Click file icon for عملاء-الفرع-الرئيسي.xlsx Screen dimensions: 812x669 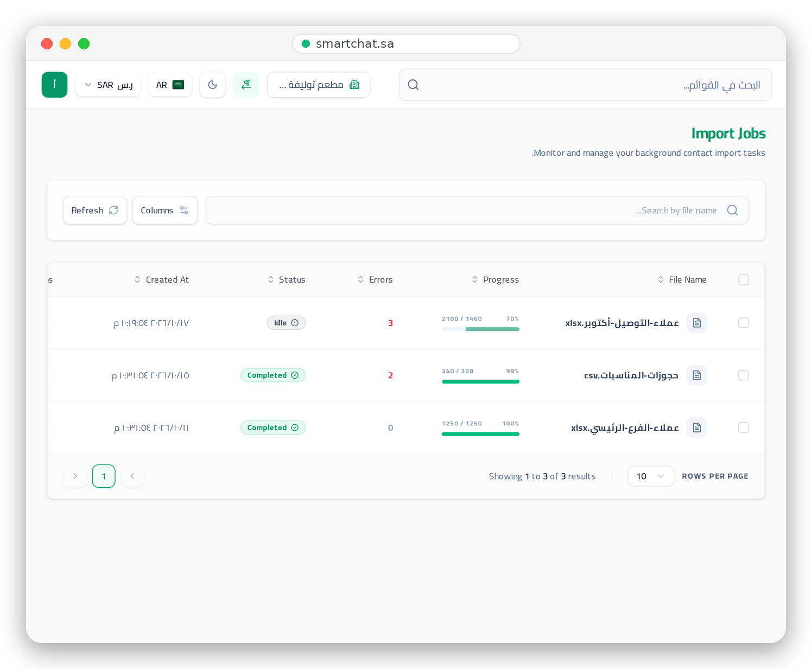[697, 428]
